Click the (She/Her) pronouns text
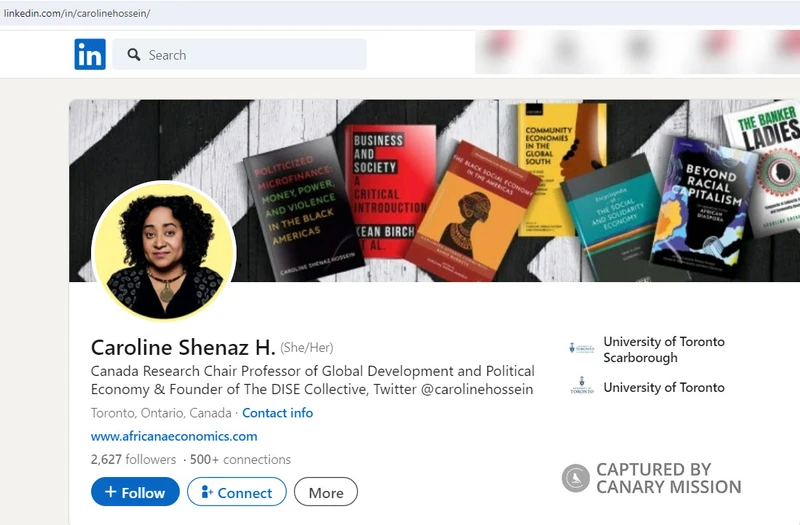 coord(307,347)
